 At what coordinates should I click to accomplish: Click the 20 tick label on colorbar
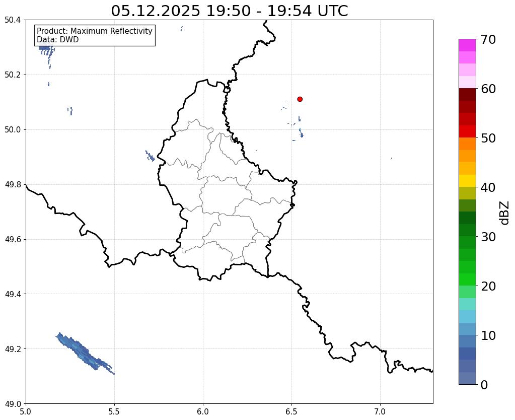488,286
